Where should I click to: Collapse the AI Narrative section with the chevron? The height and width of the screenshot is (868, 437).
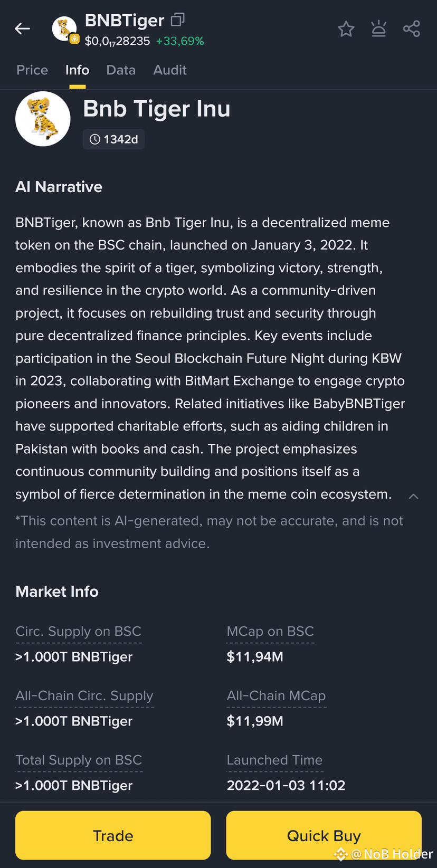(413, 496)
